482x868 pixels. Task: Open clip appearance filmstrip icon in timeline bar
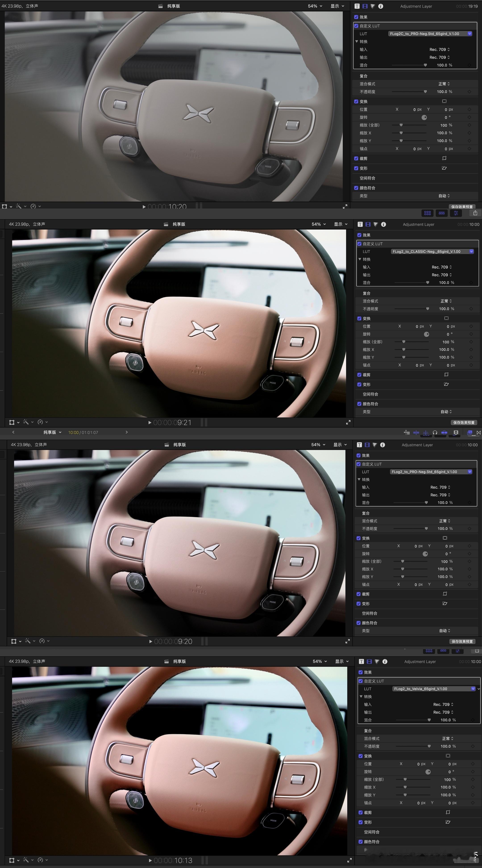pos(456,433)
